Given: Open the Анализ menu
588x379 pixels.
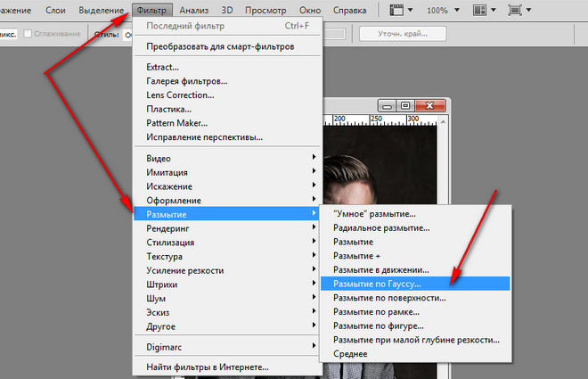Looking at the screenshot, I should point(194,10).
